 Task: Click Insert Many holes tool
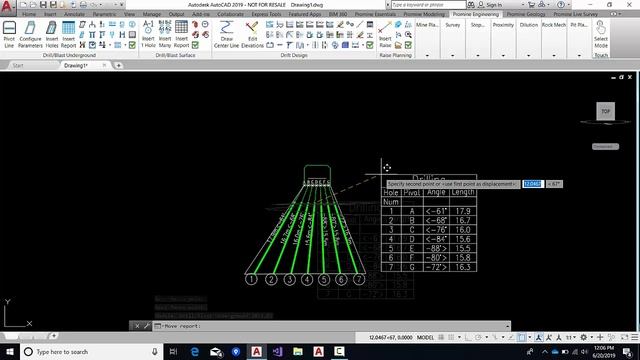pos(165,35)
